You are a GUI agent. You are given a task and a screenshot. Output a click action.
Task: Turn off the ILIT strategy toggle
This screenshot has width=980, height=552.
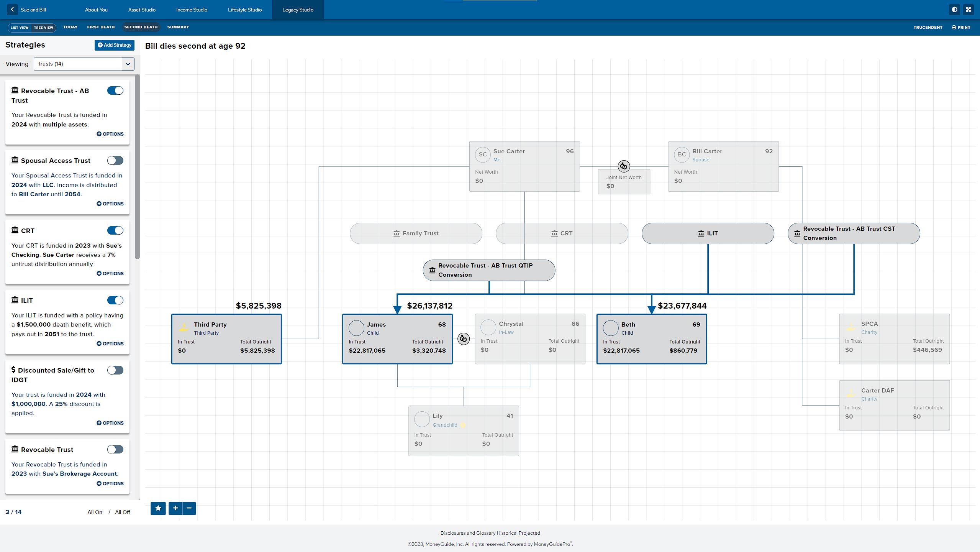[115, 301]
